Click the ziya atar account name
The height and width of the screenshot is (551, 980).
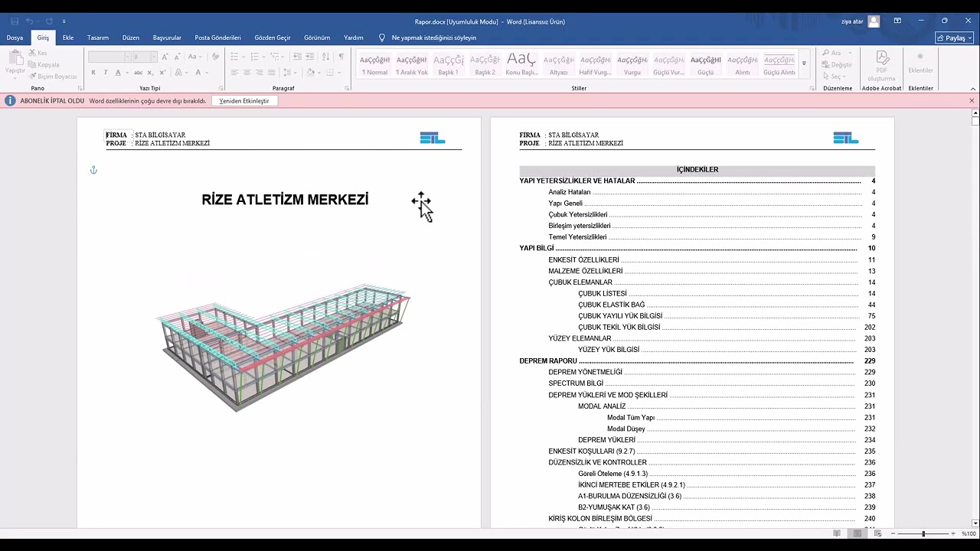tap(852, 21)
